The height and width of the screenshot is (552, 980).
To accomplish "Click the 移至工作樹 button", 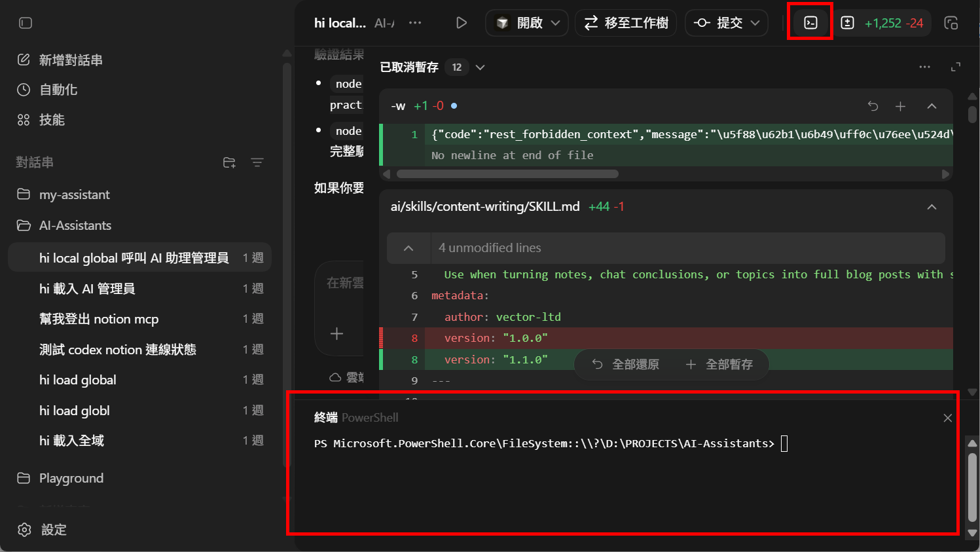I will [x=626, y=23].
